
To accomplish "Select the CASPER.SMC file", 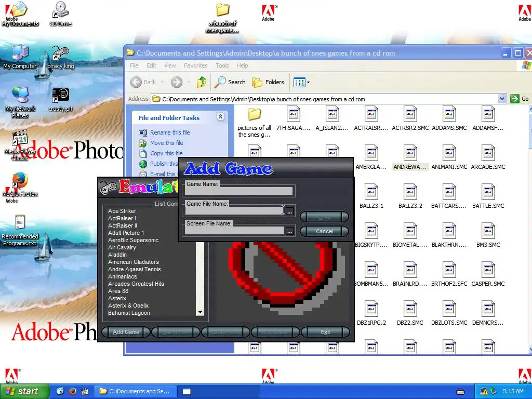I will 488,274.
